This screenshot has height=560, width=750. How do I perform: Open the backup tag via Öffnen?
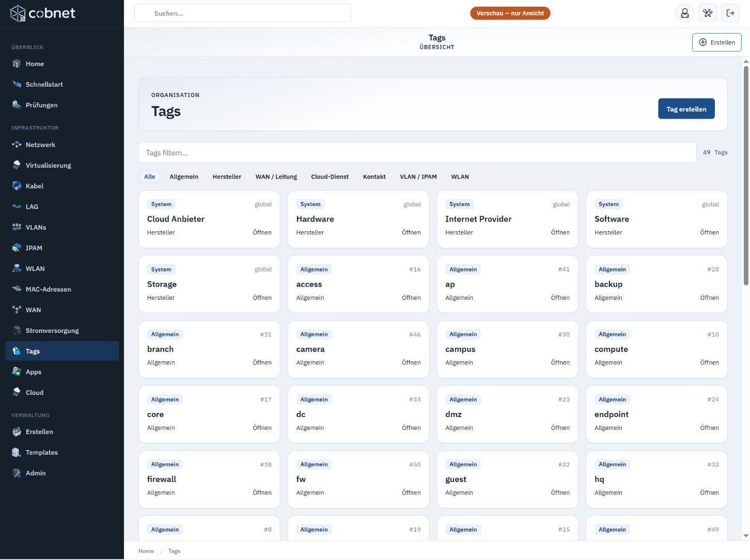(709, 298)
